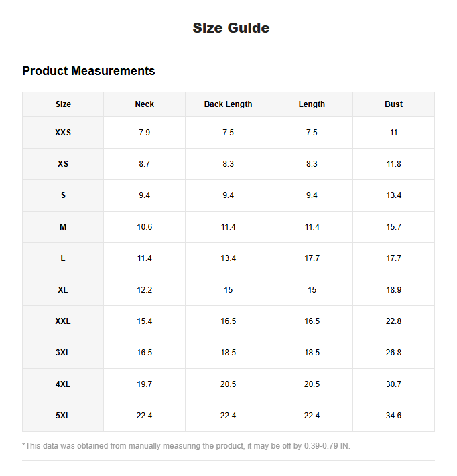Image resolution: width=457 pixels, height=476 pixels.
Task: Click the Bust value 26.8
Action: click(393, 353)
